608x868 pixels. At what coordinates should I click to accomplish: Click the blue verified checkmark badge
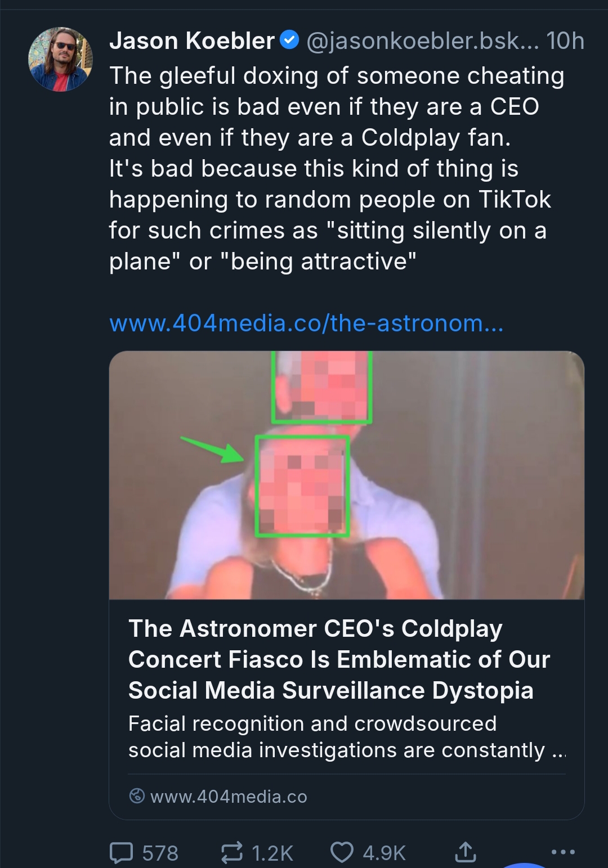(x=289, y=41)
